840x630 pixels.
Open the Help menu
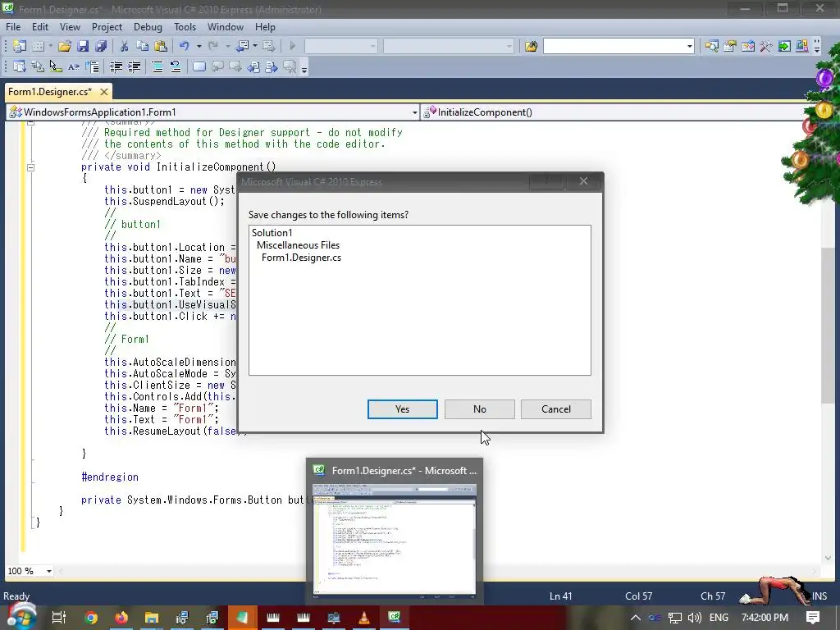(x=265, y=27)
